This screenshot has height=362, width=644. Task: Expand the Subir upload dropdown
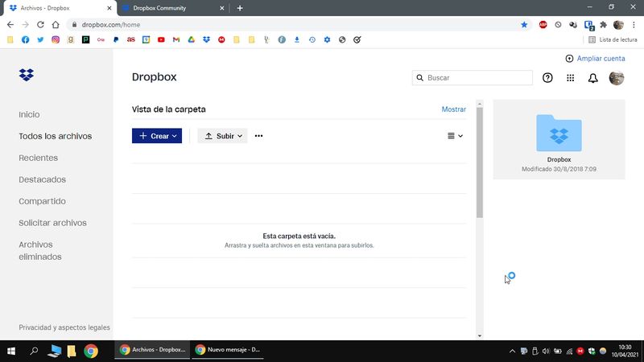tap(222, 136)
